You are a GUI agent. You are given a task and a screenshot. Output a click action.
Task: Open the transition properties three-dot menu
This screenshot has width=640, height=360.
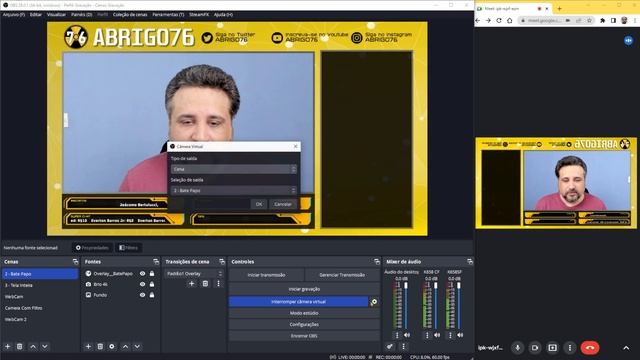pos(218,283)
